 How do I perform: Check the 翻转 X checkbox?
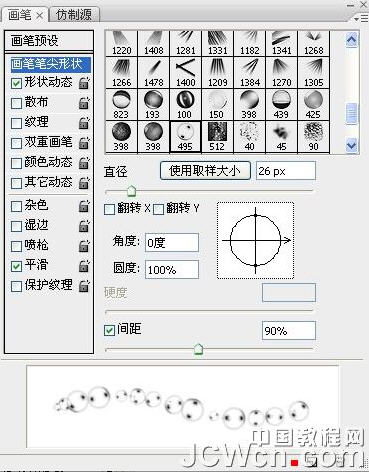click(x=109, y=209)
